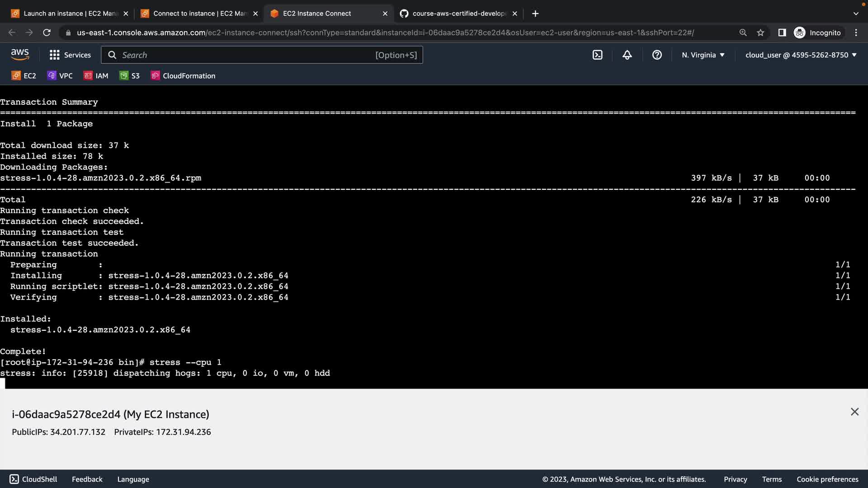
Task: Open the S3 shortcut in the favorites bar
Action: (x=129, y=76)
